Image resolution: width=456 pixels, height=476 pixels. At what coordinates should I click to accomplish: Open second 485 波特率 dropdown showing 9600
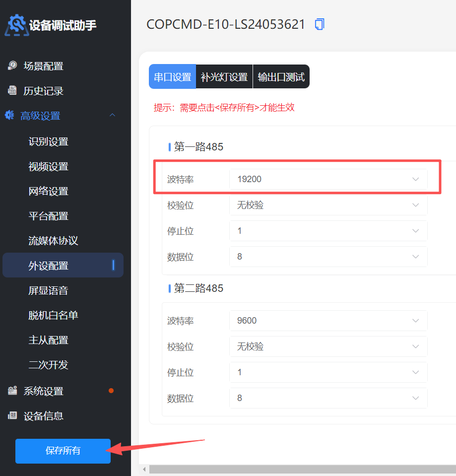pyautogui.click(x=328, y=321)
